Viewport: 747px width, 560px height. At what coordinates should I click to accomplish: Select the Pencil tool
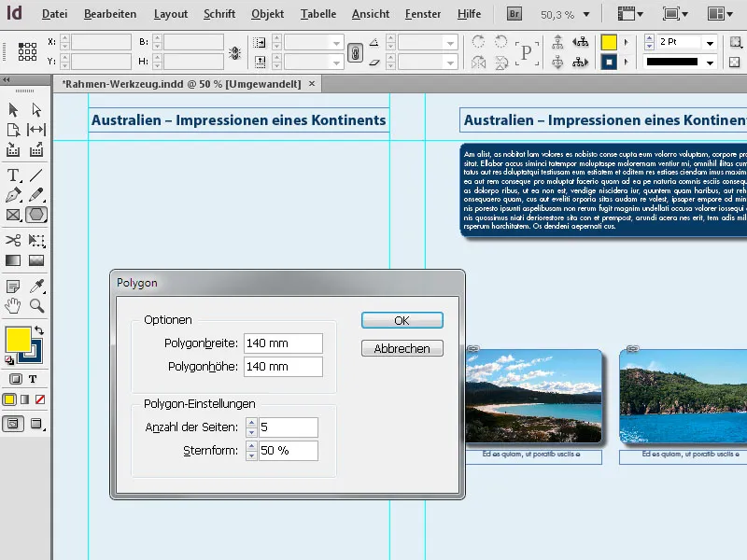pyautogui.click(x=36, y=195)
